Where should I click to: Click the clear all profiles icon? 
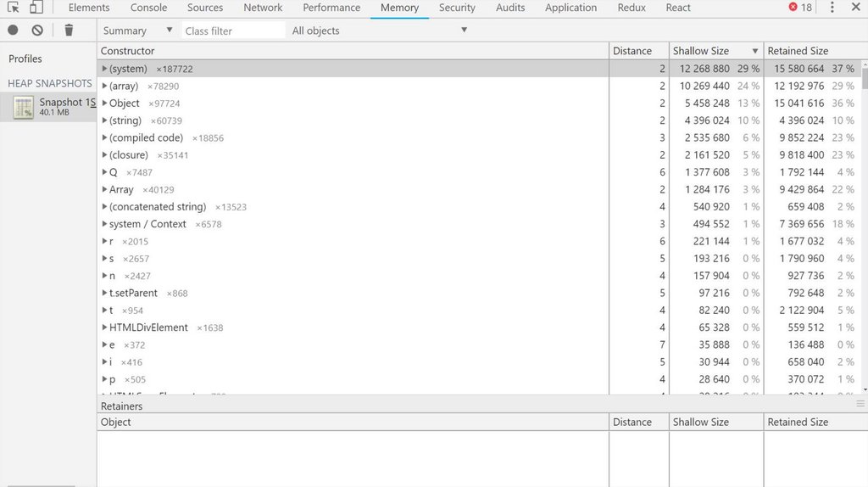click(x=37, y=30)
